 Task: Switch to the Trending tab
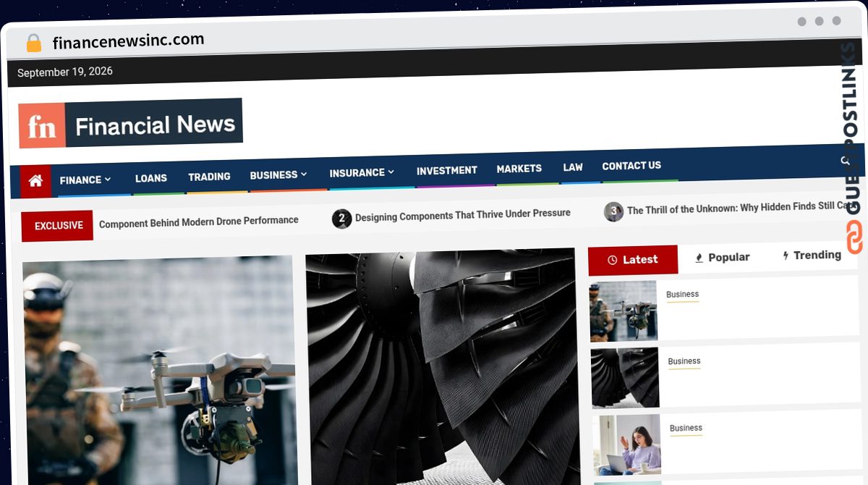point(812,255)
